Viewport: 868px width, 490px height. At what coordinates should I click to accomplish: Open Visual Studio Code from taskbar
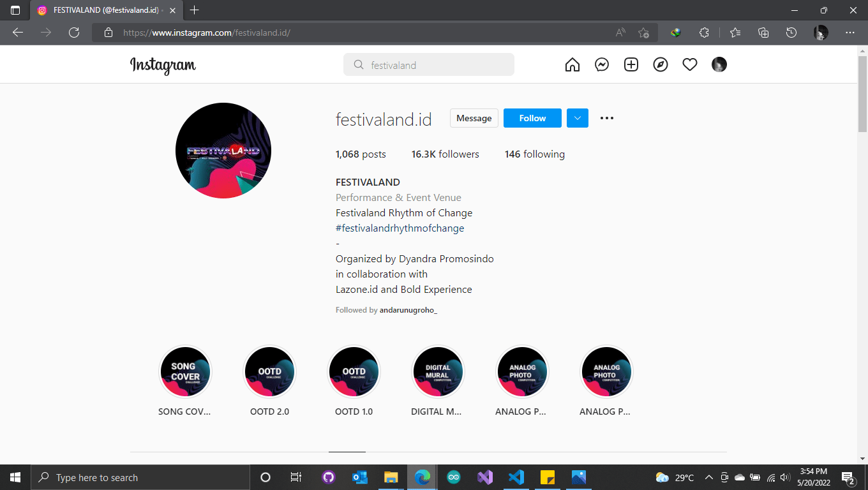click(516, 477)
